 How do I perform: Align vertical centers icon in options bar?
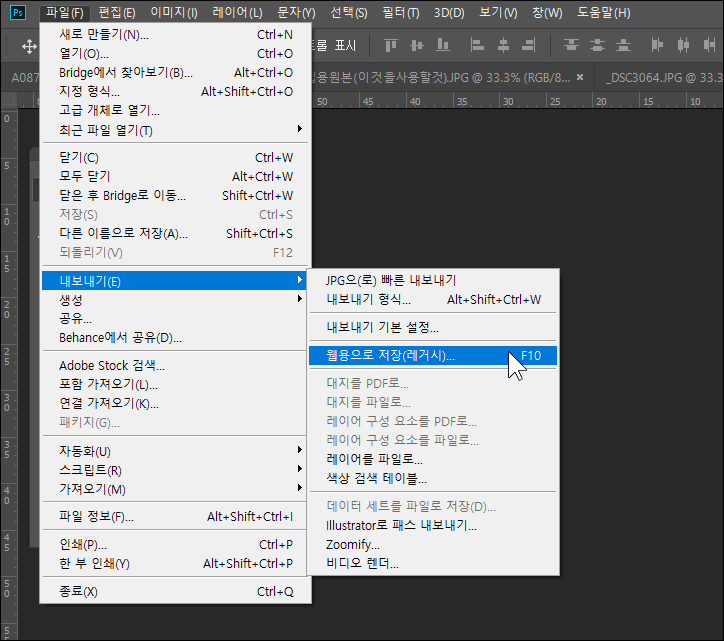tap(417, 45)
